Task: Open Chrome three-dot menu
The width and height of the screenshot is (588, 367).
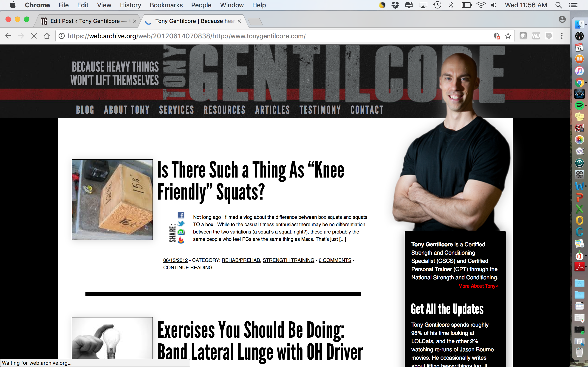Action: [562, 36]
